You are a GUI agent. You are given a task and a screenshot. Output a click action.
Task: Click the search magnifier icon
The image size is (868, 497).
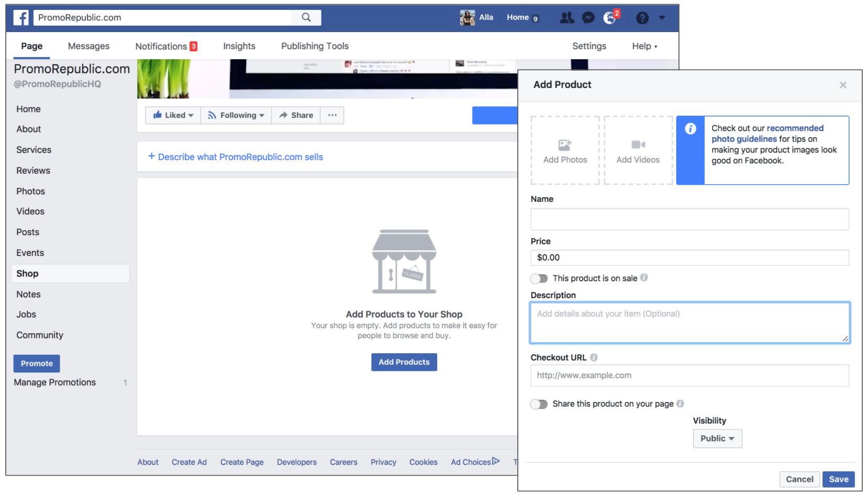(306, 18)
